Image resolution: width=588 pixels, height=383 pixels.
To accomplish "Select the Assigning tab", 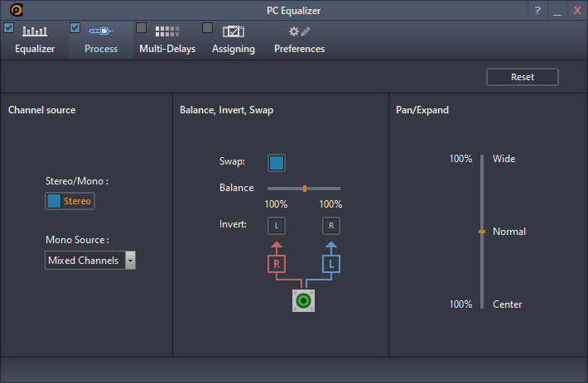I will [x=234, y=40].
